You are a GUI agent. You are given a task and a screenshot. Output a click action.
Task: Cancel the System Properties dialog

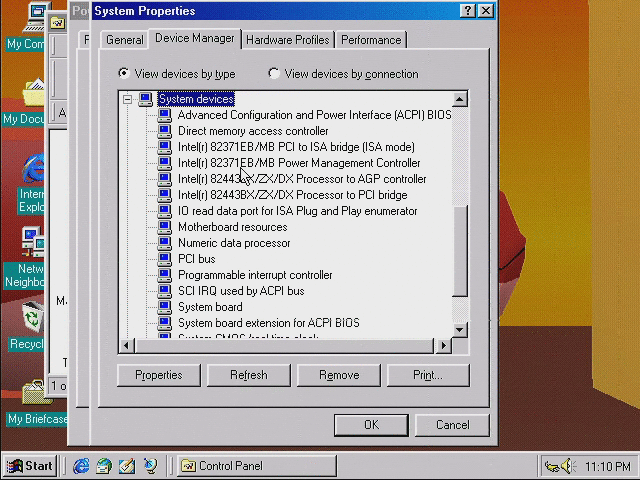click(x=452, y=425)
